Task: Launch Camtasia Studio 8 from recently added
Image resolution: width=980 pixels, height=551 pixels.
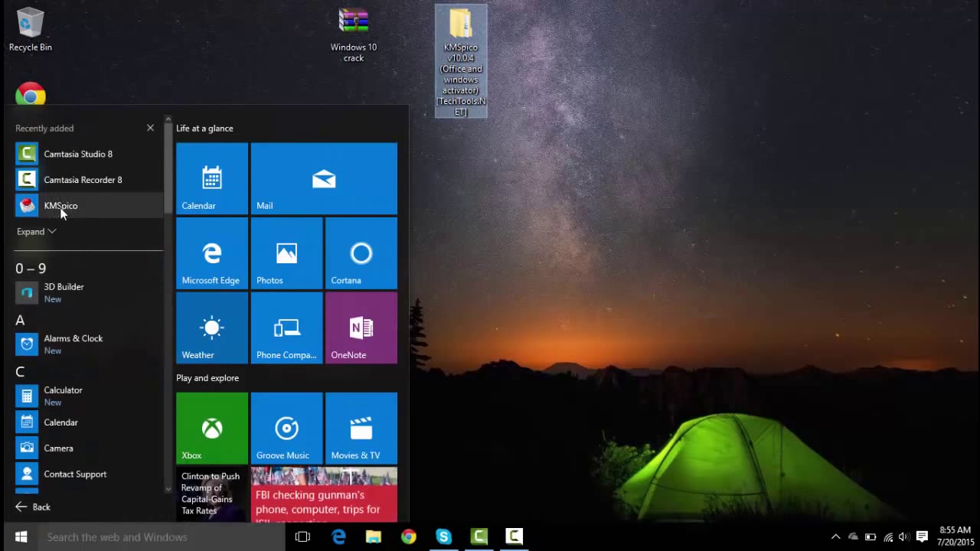Action: [x=88, y=154]
